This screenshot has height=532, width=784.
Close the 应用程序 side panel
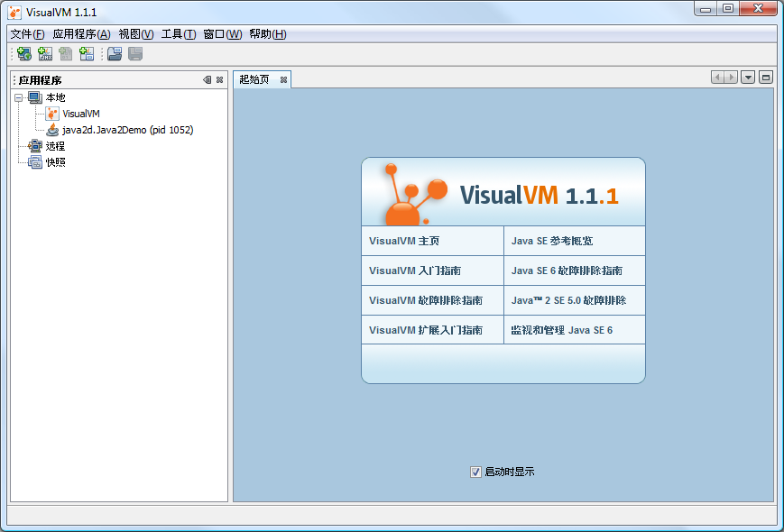(219, 80)
